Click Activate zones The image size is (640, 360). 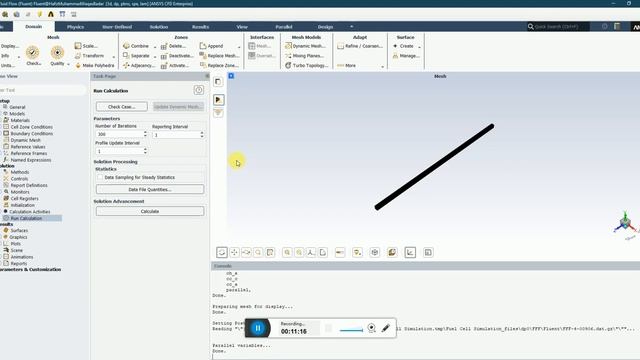[175, 65]
